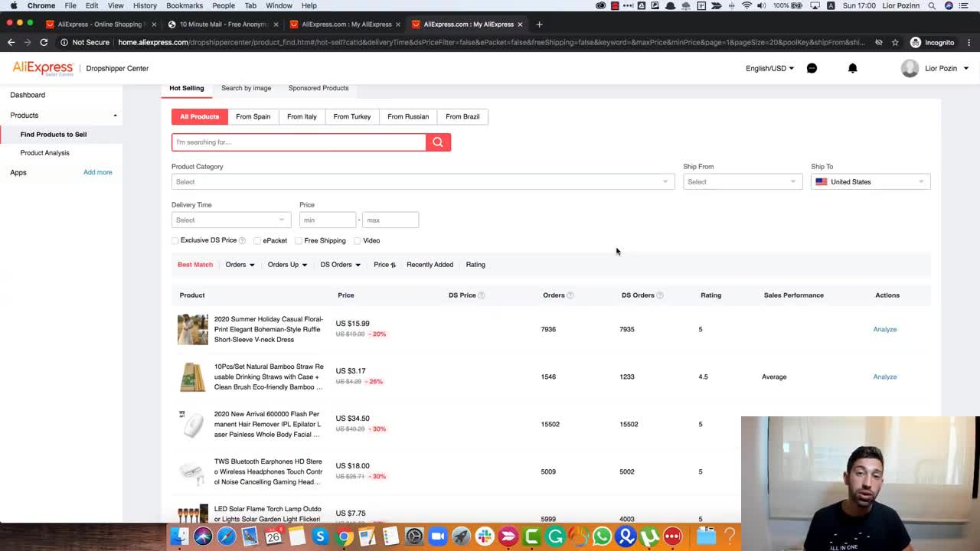The height and width of the screenshot is (551, 980).
Task: Open the notifications bell
Action: click(852, 68)
